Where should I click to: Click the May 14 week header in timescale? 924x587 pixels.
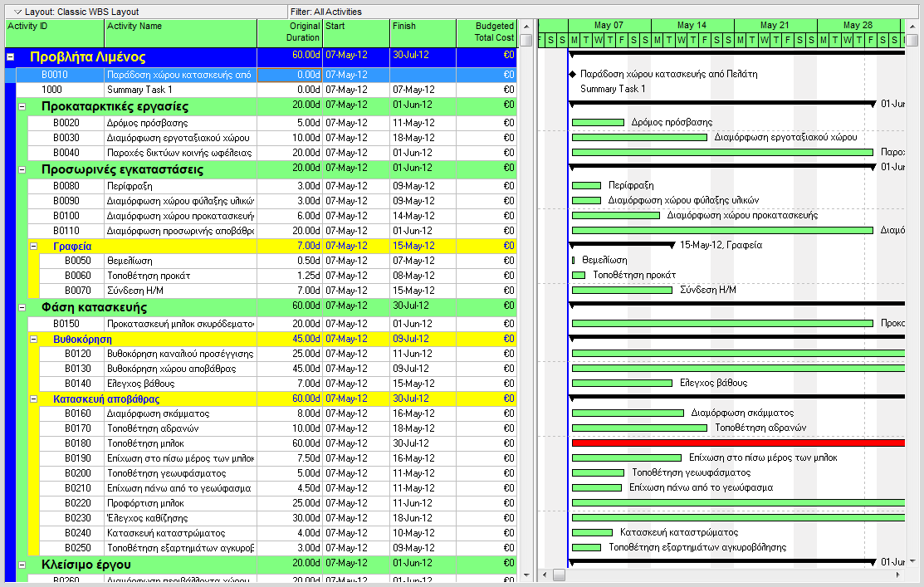coord(692,26)
